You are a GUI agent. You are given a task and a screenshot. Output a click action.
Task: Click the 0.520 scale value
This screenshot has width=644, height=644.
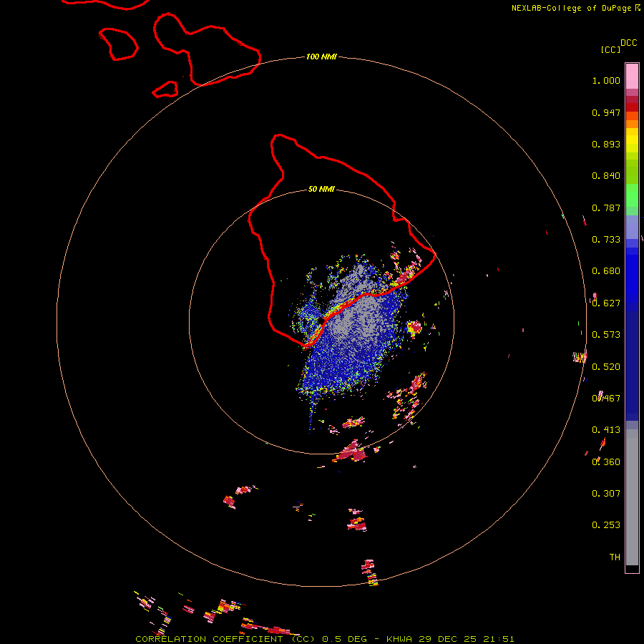pyautogui.click(x=606, y=367)
